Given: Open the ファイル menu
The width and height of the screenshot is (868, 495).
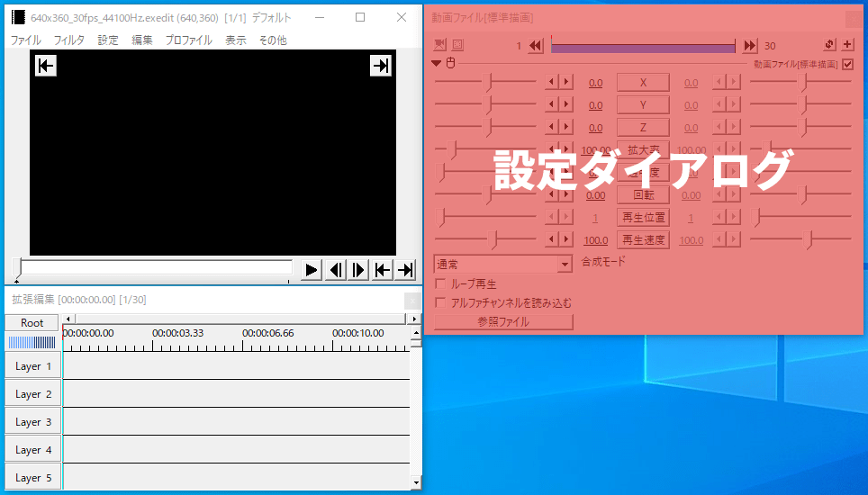Looking at the screenshot, I should tap(25, 40).
